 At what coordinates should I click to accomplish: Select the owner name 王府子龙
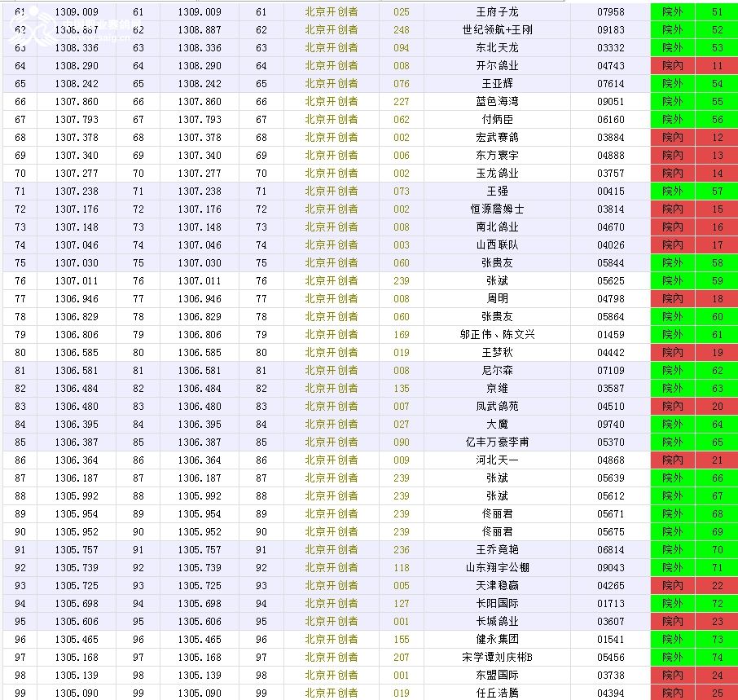497,12
